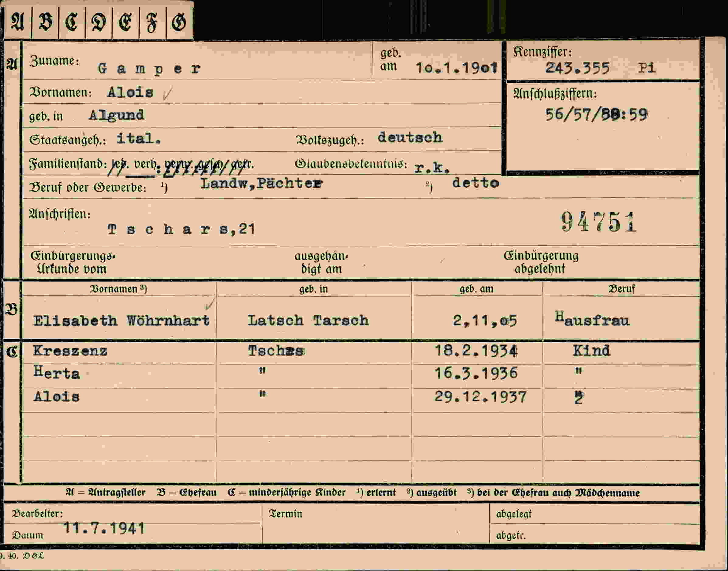This screenshot has width=728, height=571.
Task: Click the occupation 'Hausfrau'
Action: pyautogui.click(x=592, y=318)
